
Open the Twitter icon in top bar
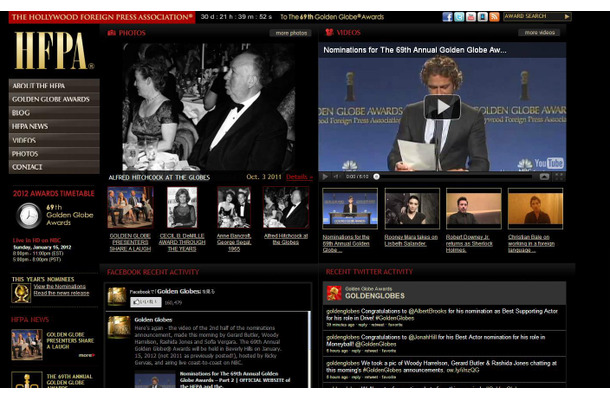tap(459, 17)
